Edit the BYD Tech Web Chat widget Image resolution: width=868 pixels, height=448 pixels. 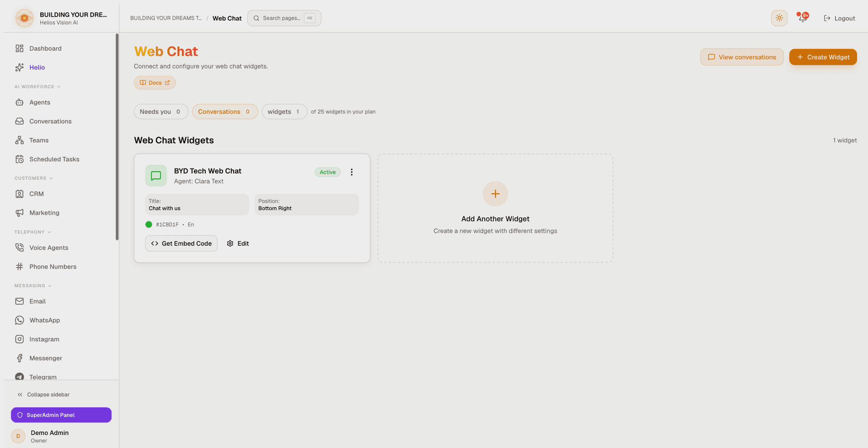[238, 243]
